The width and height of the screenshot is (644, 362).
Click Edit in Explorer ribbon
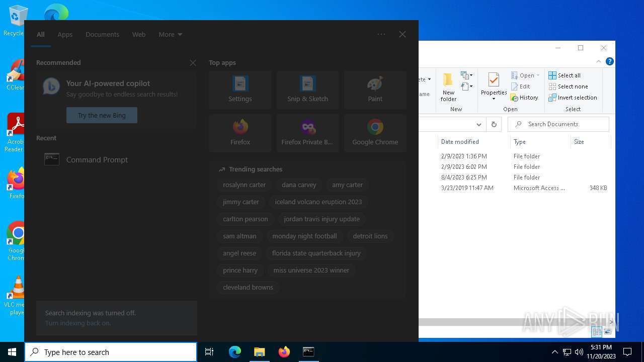point(521,86)
